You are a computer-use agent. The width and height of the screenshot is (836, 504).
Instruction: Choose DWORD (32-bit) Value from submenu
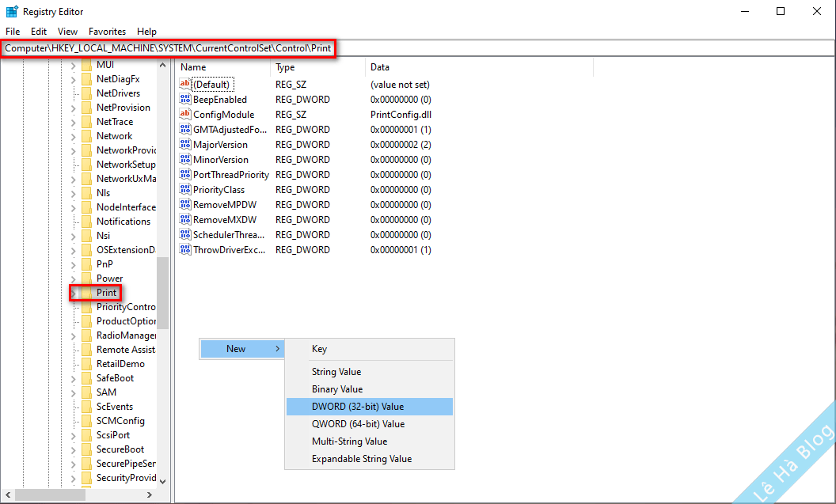pyautogui.click(x=358, y=407)
